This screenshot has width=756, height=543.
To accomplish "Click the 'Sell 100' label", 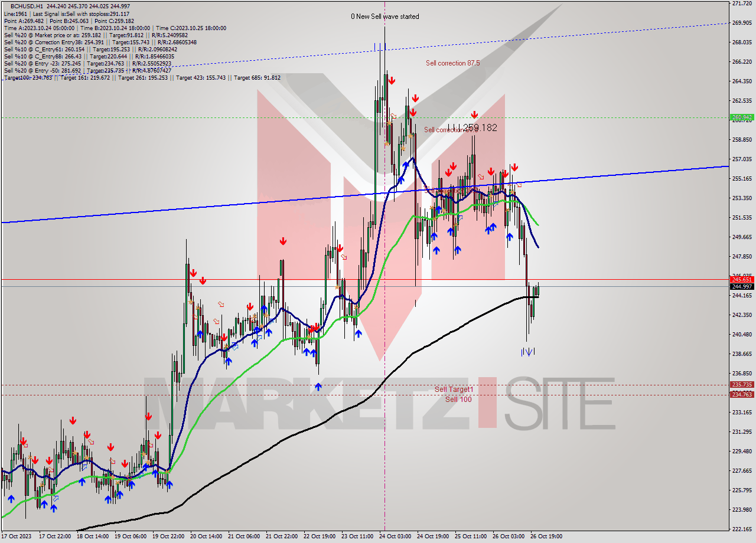I will click(x=458, y=400).
